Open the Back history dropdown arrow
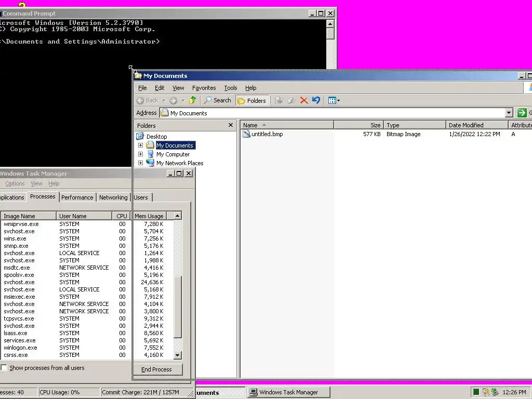The height and width of the screenshot is (399, 532). [x=164, y=101]
